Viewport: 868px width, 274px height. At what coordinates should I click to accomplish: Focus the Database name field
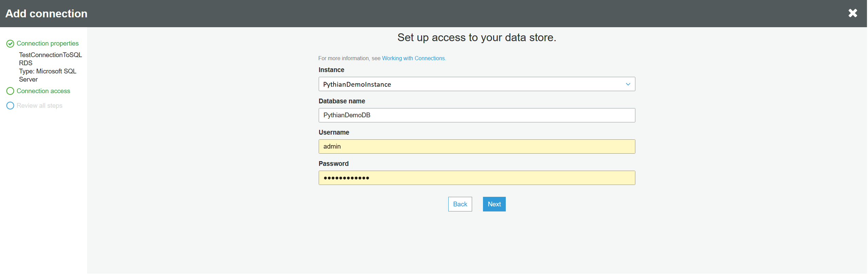(x=477, y=115)
